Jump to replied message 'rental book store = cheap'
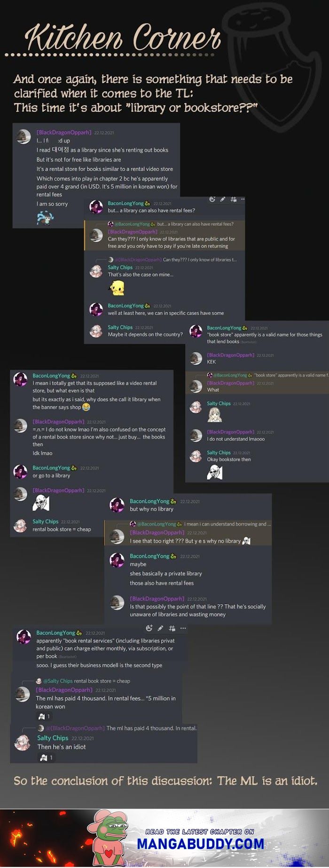Screen dimensions: 329x868 click(102, 681)
